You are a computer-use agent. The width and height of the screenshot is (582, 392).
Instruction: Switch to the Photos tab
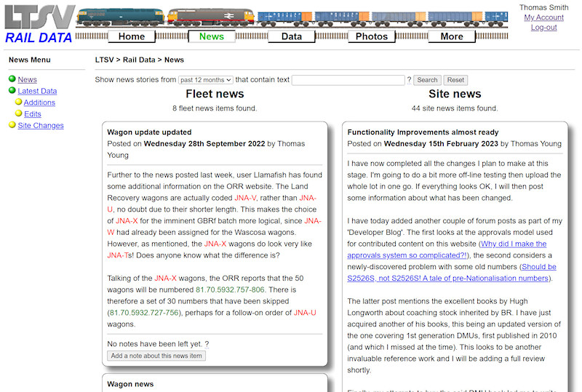372,36
